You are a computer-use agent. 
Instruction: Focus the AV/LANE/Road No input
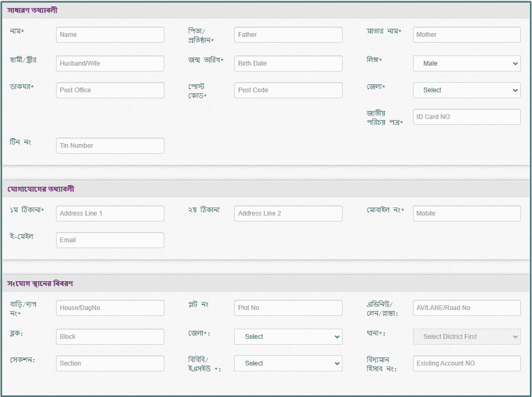coord(466,308)
